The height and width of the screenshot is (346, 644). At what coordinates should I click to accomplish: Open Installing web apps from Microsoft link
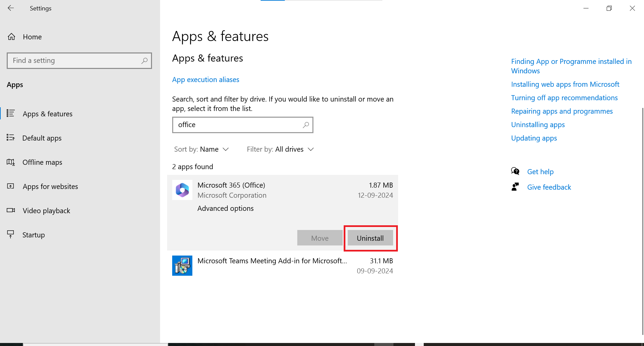(x=565, y=84)
